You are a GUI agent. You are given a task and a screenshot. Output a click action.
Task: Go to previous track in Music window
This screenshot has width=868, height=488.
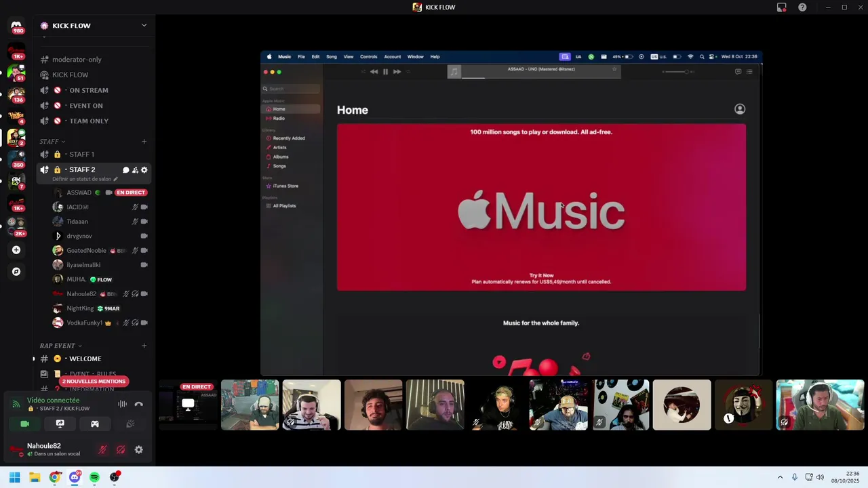pyautogui.click(x=374, y=71)
